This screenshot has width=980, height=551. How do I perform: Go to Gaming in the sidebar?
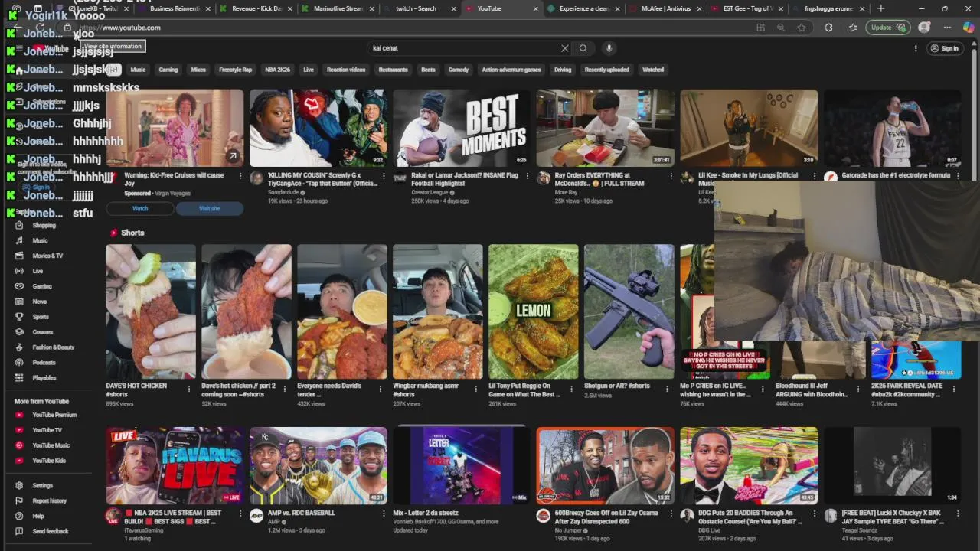pos(42,286)
